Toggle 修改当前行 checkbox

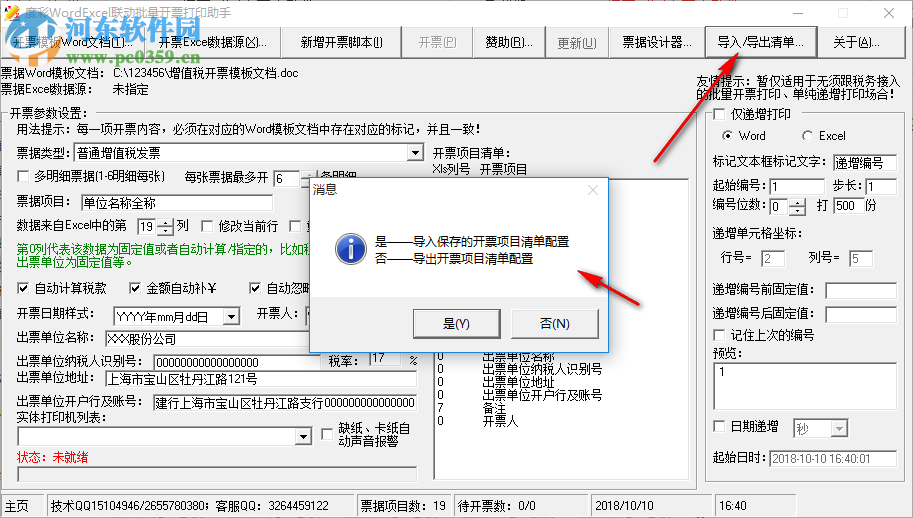point(207,226)
